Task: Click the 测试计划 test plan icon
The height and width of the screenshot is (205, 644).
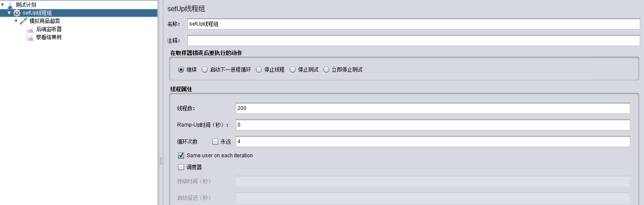Action: 10,5
